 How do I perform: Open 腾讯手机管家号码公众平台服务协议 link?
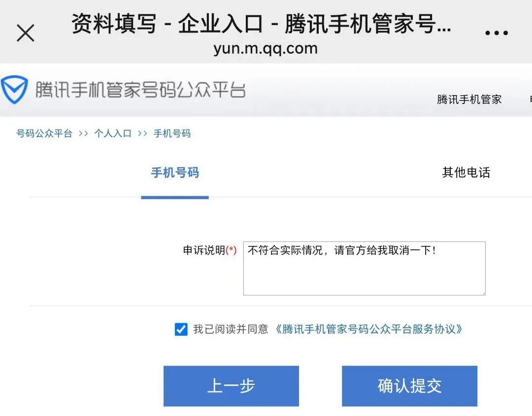point(368,329)
